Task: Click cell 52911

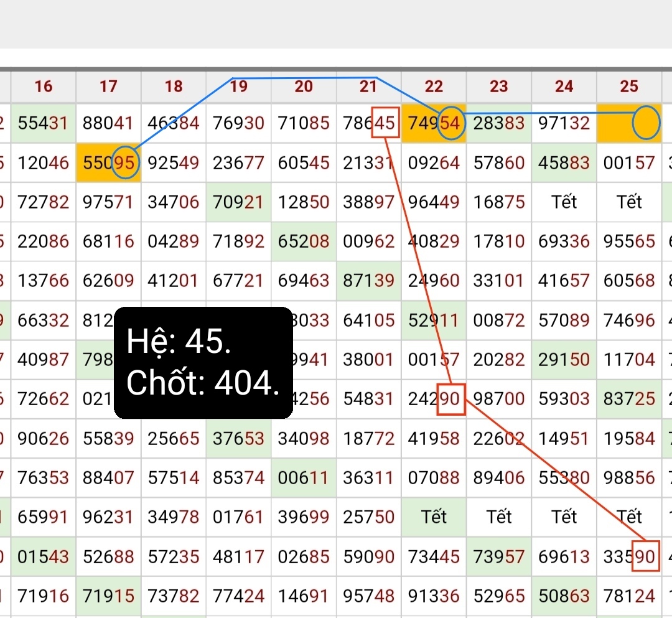Action: click(x=434, y=320)
